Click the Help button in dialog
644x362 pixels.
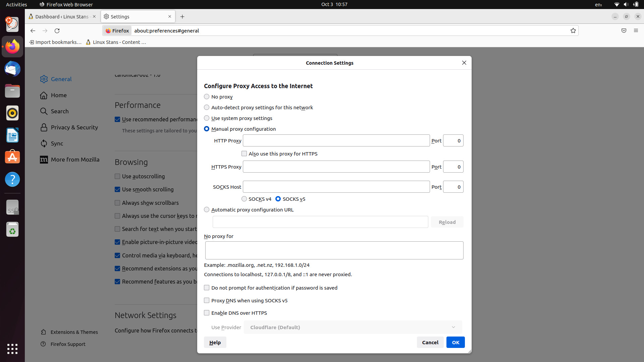tap(215, 342)
